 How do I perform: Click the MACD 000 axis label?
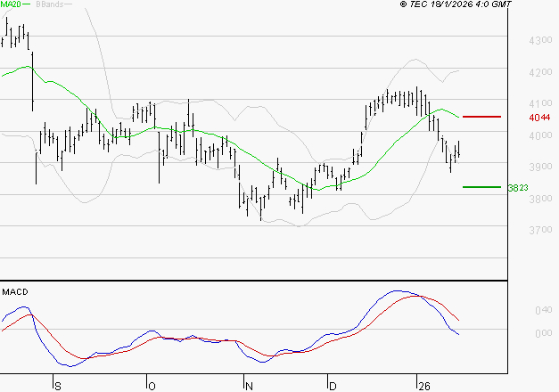(544, 333)
